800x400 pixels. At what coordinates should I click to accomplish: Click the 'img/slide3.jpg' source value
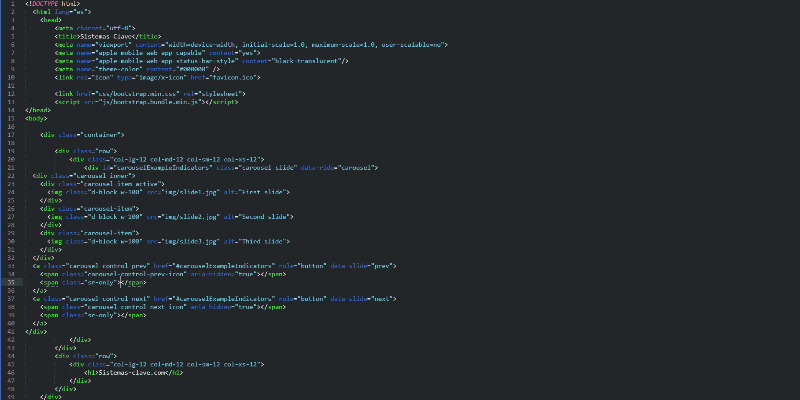[190, 241]
